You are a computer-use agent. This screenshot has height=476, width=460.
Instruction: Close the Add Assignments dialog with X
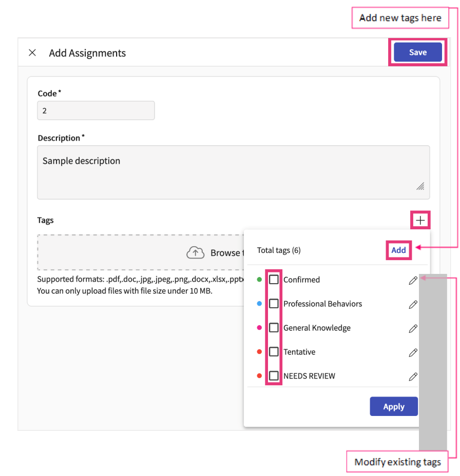[32, 53]
